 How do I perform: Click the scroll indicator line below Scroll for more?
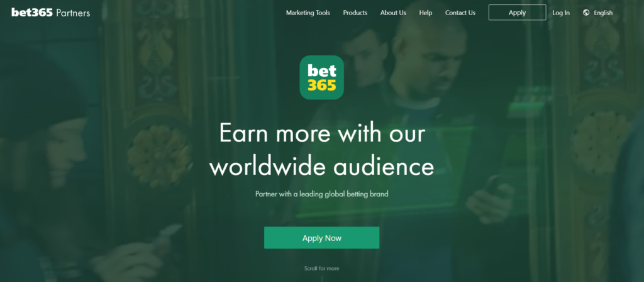point(321,279)
